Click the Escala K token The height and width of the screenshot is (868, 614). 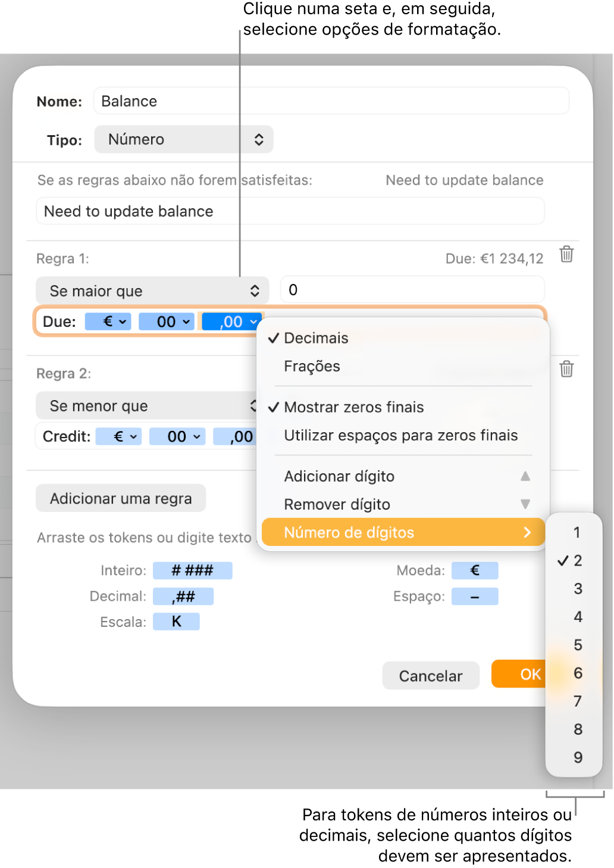177,622
